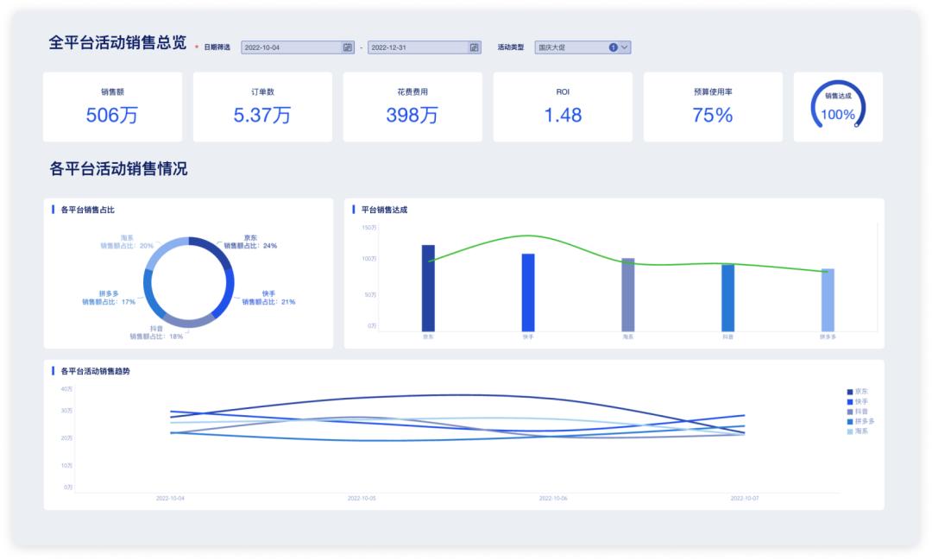Click the 京东 bar in 平台销售达成 chart
The height and width of the screenshot is (560, 932).
click(x=428, y=287)
